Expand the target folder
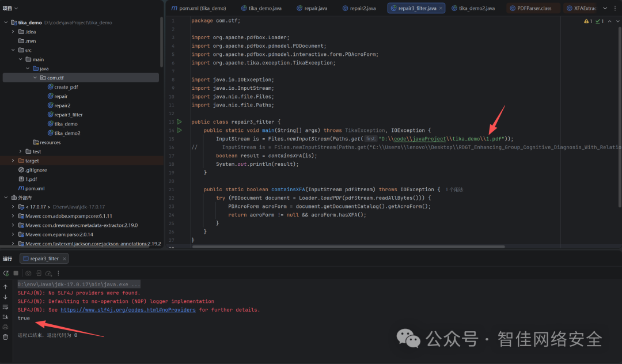This screenshot has width=622, height=364. [x=13, y=161]
